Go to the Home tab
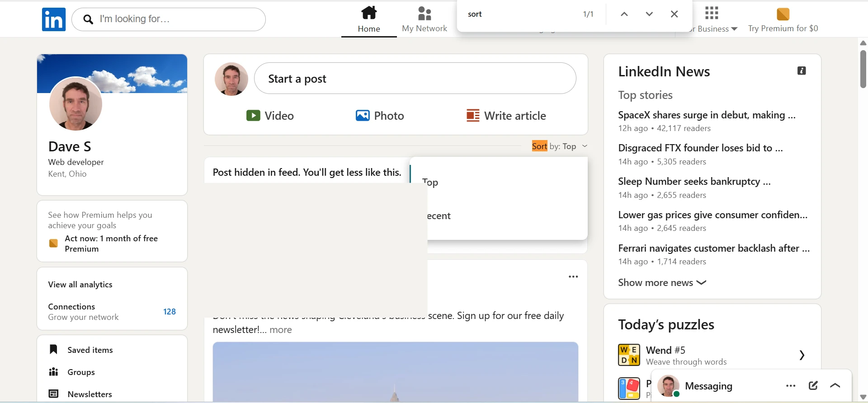 (x=369, y=19)
